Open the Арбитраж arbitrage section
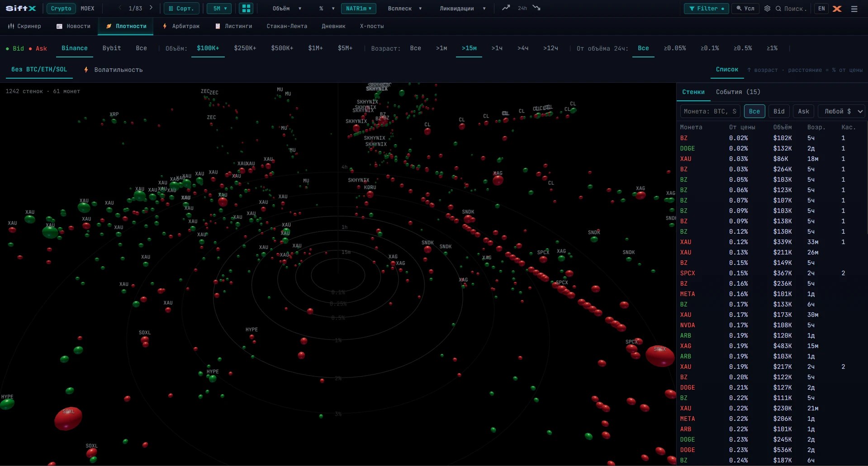The height and width of the screenshot is (466, 868). point(181,26)
